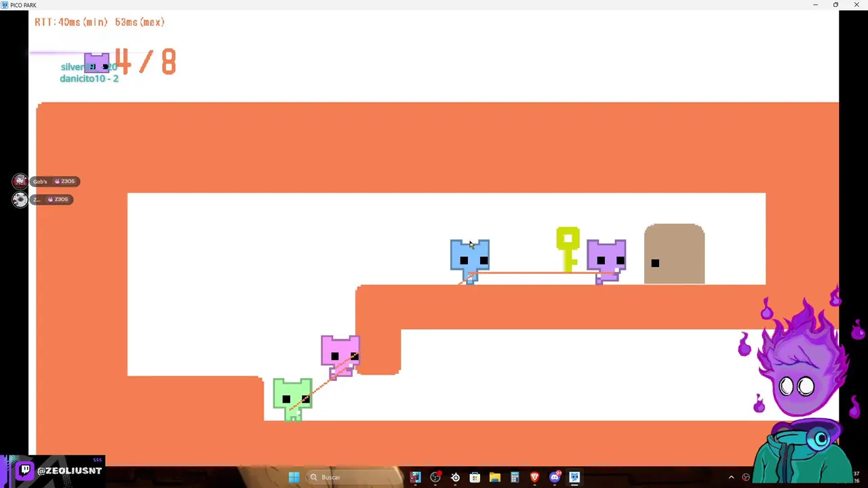This screenshot has width=868, height=488.
Task: Click the first pinned app icon on the taskbar
Action: 415,477
